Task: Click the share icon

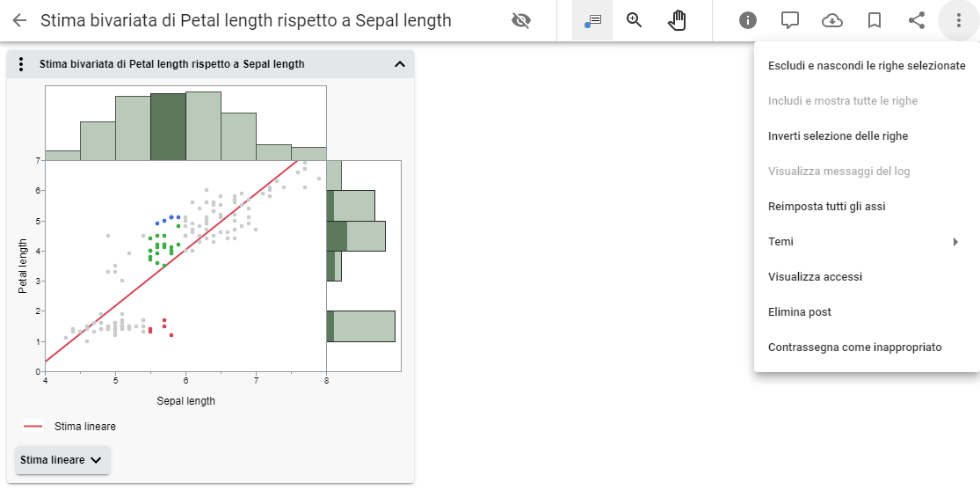Action: click(917, 20)
